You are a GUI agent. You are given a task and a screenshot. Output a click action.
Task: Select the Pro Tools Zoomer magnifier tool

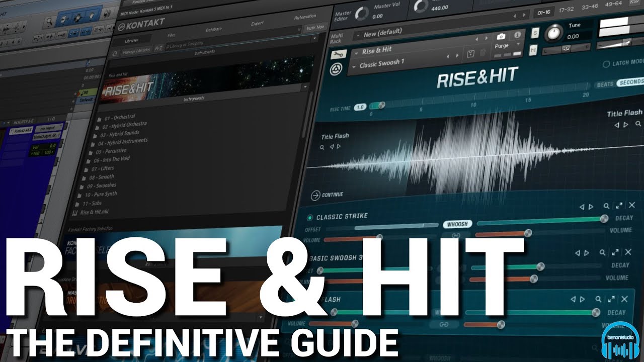point(50,21)
